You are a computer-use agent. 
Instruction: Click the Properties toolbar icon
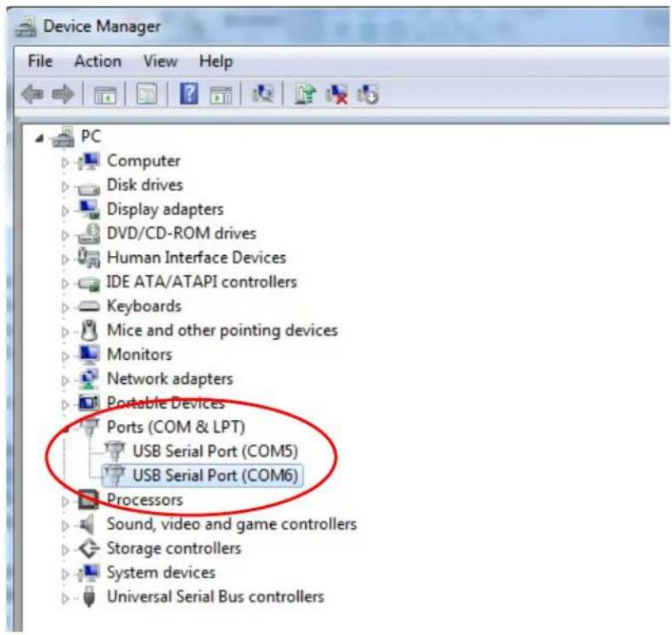[x=147, y=94]
